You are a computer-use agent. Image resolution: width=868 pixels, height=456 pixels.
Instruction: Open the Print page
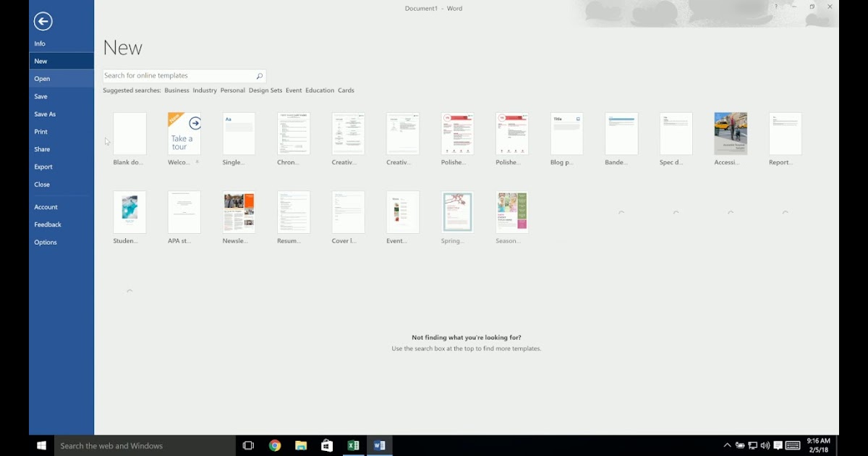click(61, 132)
